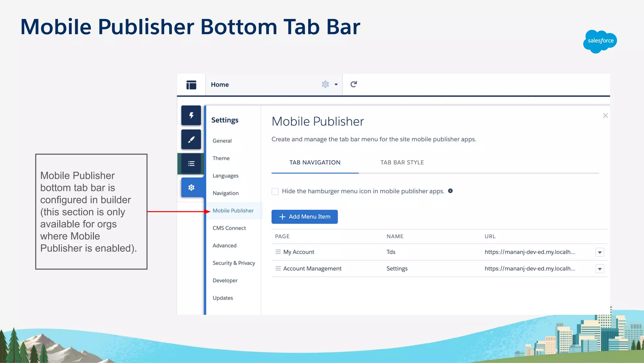Click the My Account row URL

[x=530, y=252]
